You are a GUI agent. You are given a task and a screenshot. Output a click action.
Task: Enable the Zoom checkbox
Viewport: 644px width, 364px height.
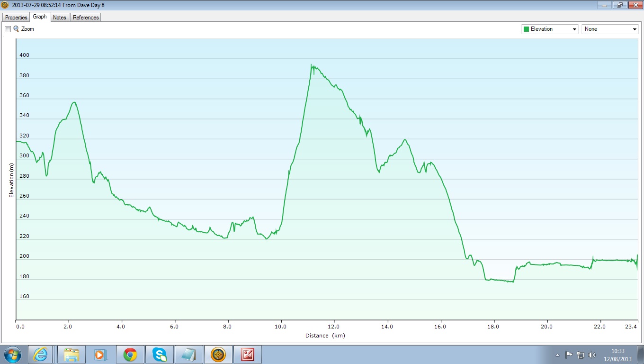8,29
